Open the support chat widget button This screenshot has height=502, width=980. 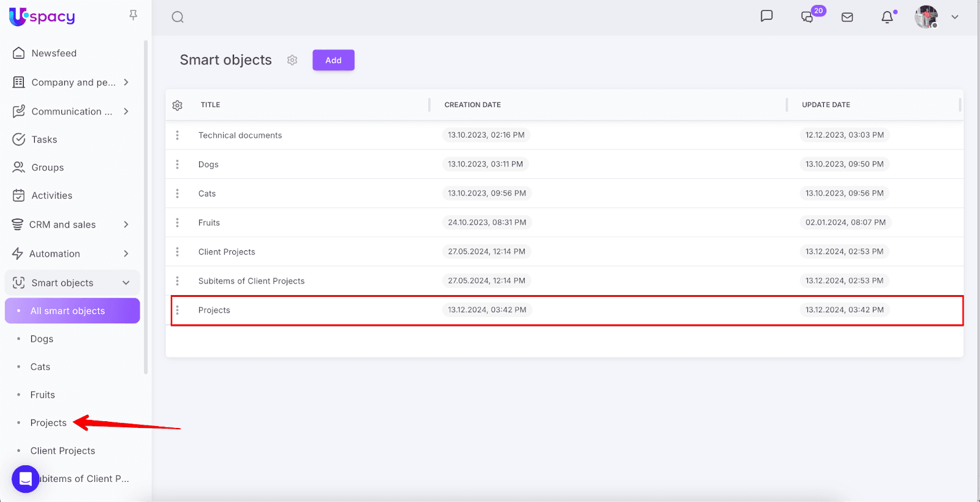coord(26,479)
